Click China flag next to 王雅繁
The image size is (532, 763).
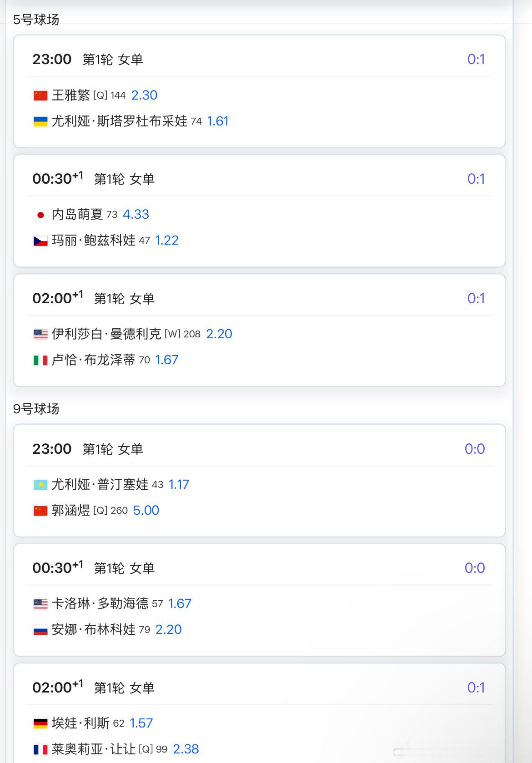[40, 95]
